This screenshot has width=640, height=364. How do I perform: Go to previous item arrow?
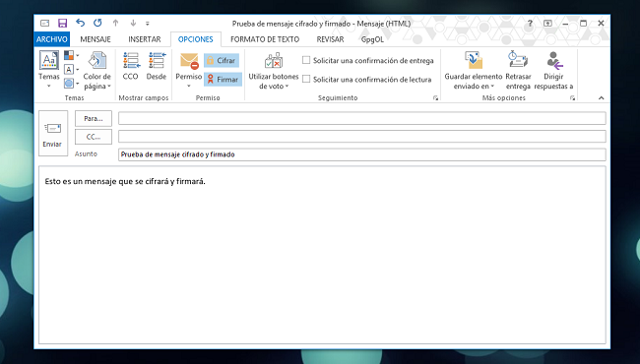tap(115, 24)
